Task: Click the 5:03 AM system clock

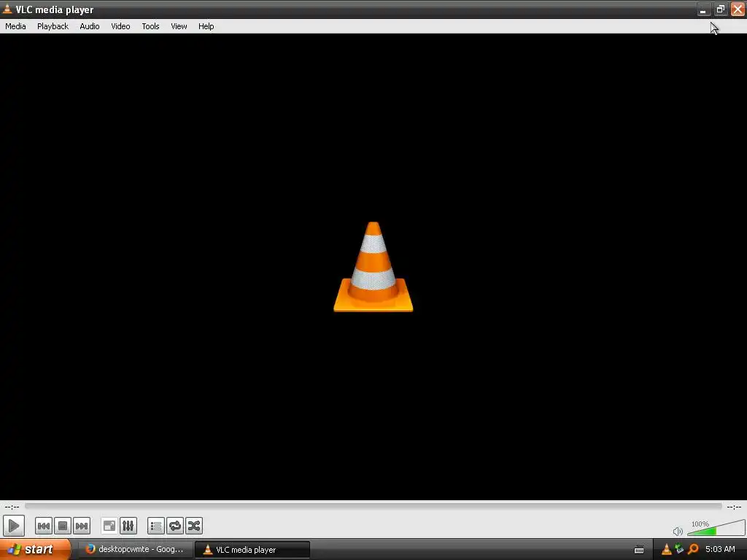Action: pos(720,550)
